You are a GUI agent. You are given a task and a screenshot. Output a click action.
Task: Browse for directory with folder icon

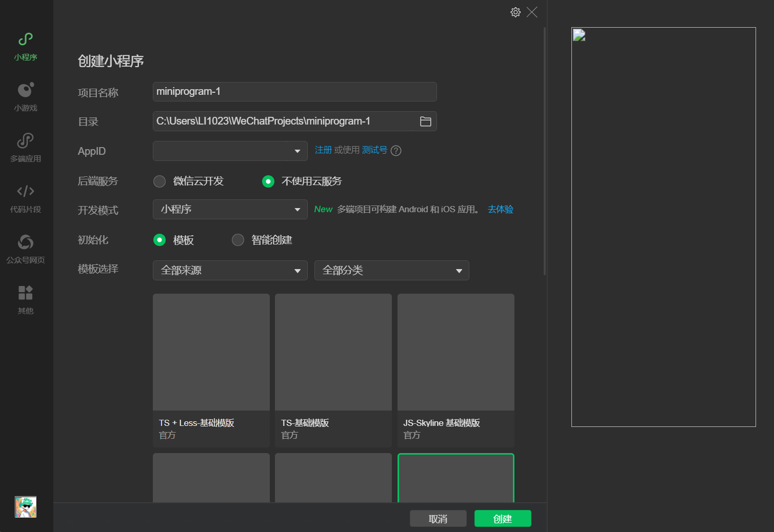point(425,121)
